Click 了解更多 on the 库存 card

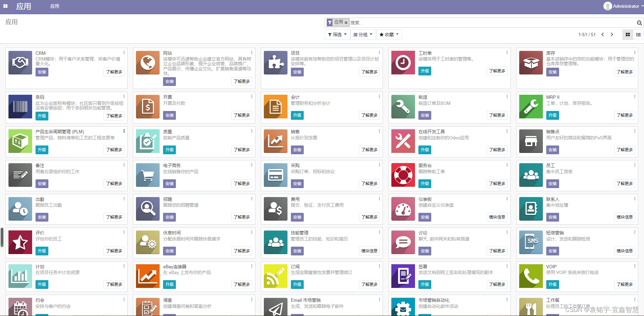point(624,72)
